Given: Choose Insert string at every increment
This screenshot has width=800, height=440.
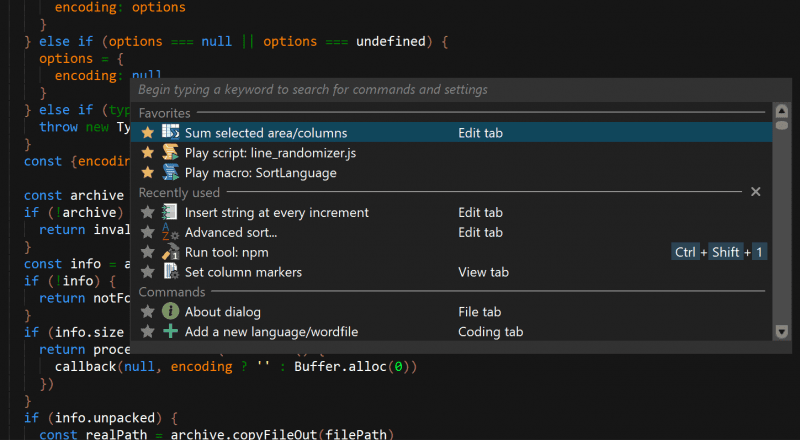Looking at the screenshot, I should (x=452, y=212).
